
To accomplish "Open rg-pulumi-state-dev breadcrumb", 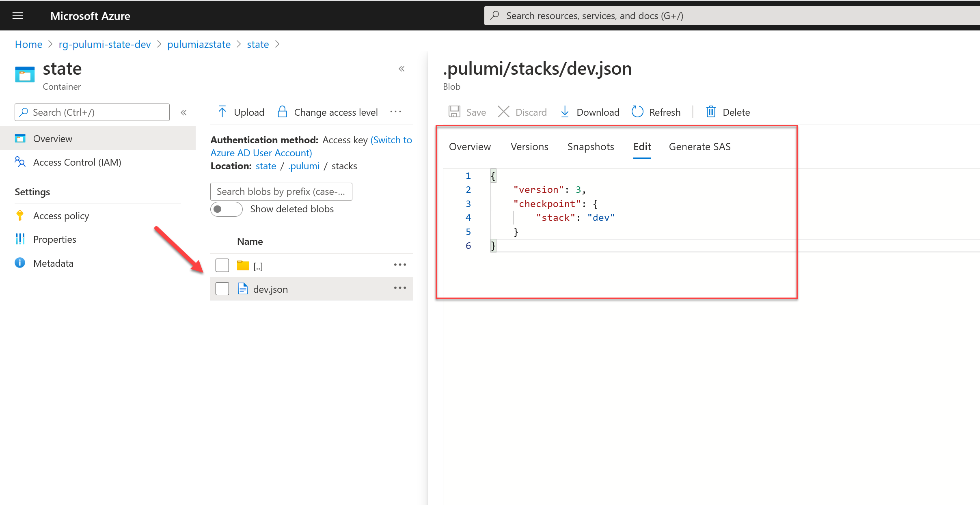I will pos(105,44).
